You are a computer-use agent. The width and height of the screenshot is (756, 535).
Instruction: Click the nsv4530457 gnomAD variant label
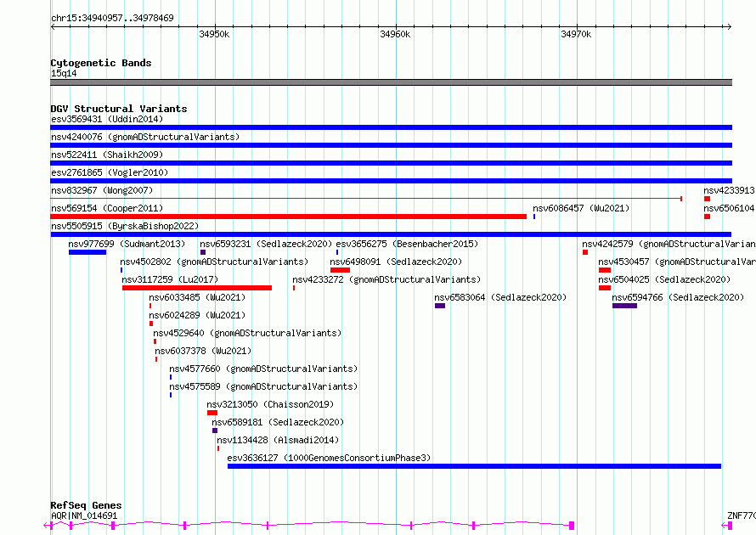pyautogui.click(x=677, y=262)
